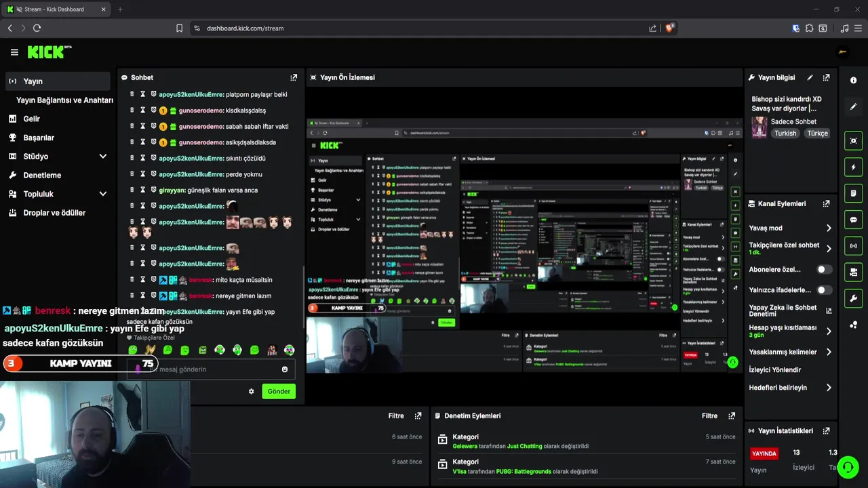Open Yavaş mod options chevron

click(829, 228)
